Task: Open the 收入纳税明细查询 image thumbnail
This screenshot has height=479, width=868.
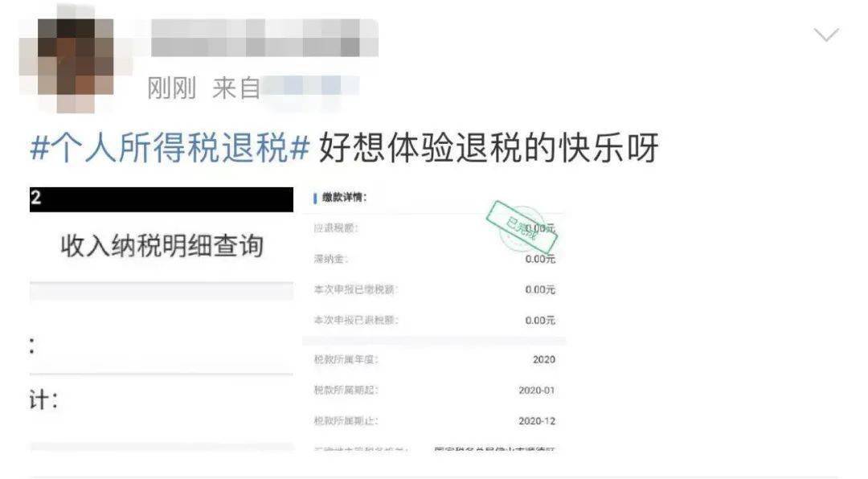Action: [x=162, y=319]
